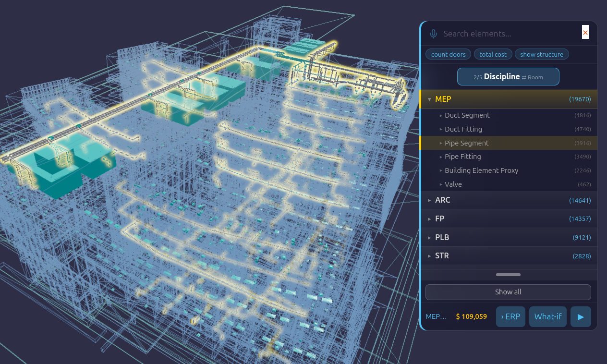Expand the FP discipline group

(x=429, y=218)
